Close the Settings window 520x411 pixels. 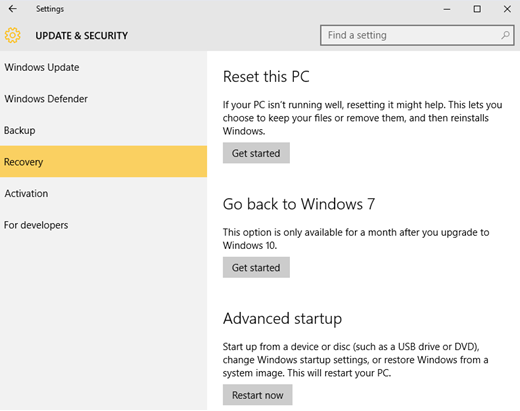pos(507,9)
